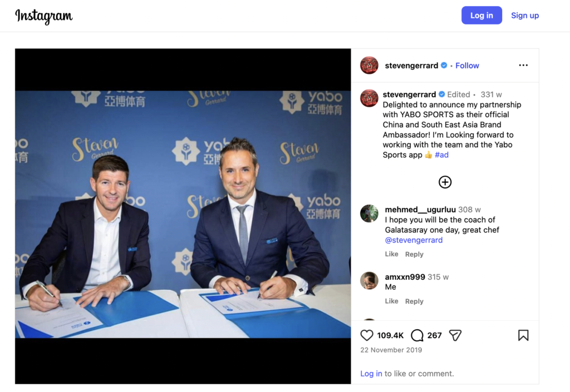Open mehmed__ugurluu profile avatar
Screen dimensions: 570x392
click(x=369, y=214)
